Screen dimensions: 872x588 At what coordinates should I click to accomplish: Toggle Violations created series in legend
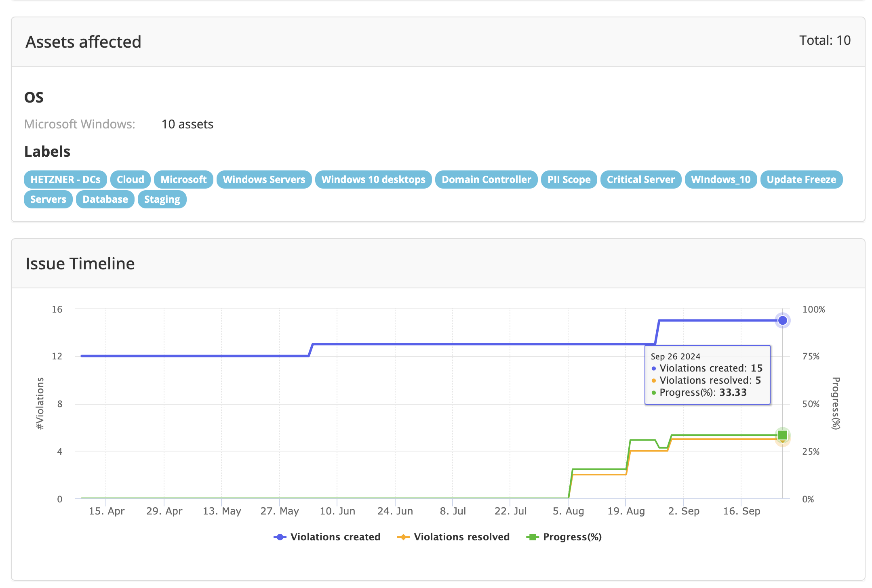point(335,537)
